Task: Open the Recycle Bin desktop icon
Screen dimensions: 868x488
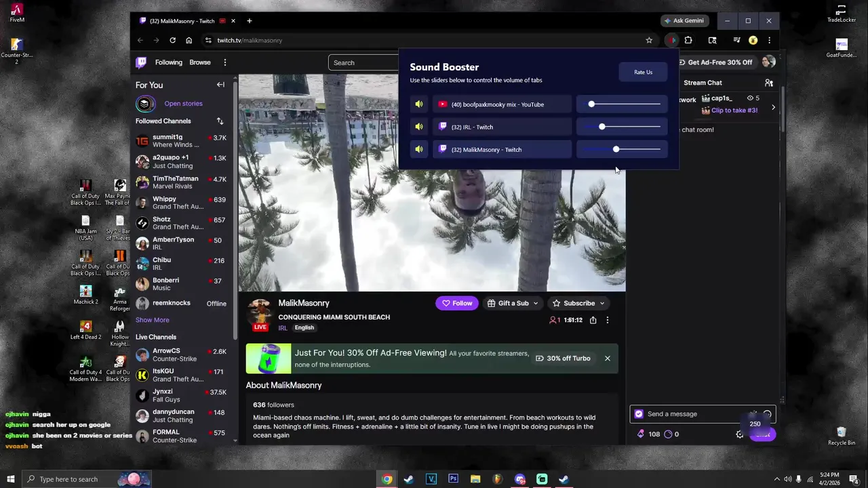Action: [x=842, y=436]
